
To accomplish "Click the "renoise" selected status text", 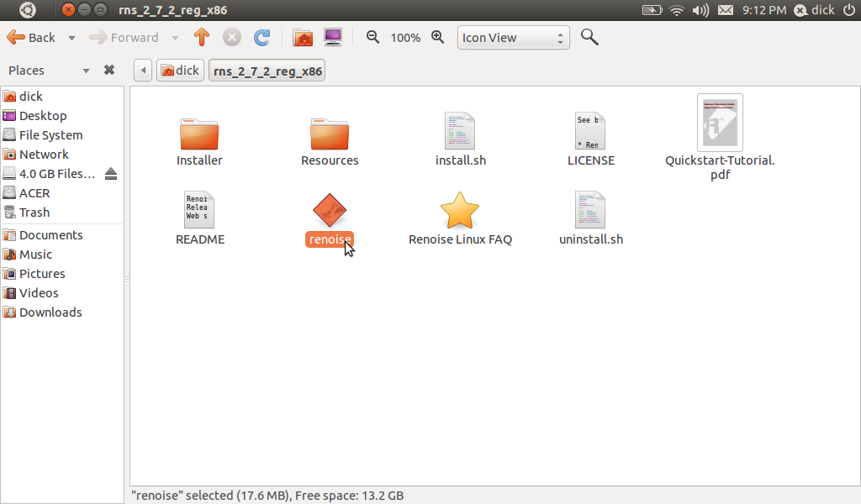I will [x=267, y=496].
